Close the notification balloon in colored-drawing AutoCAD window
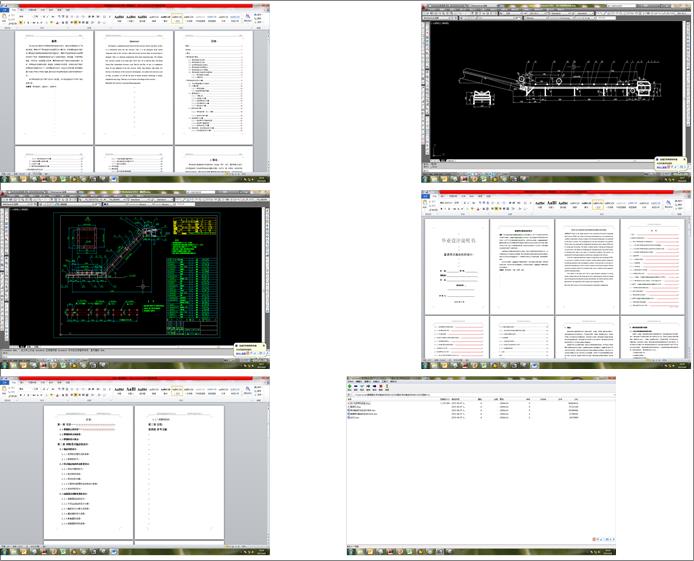The height and width of the screenshot is (561, 694). point(264,346)
